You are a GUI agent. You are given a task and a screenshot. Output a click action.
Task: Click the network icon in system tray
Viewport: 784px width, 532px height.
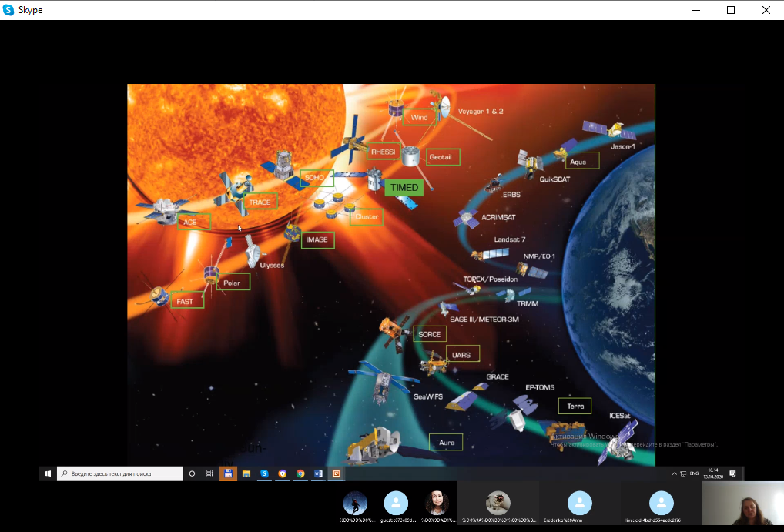[684, 473]
